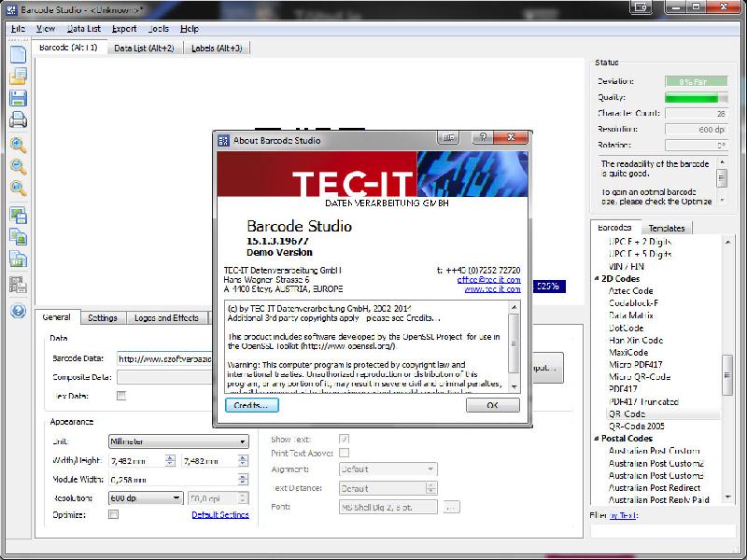
Task: Open the www.tec-it.com website link
Action: click(x=493, y=289)
